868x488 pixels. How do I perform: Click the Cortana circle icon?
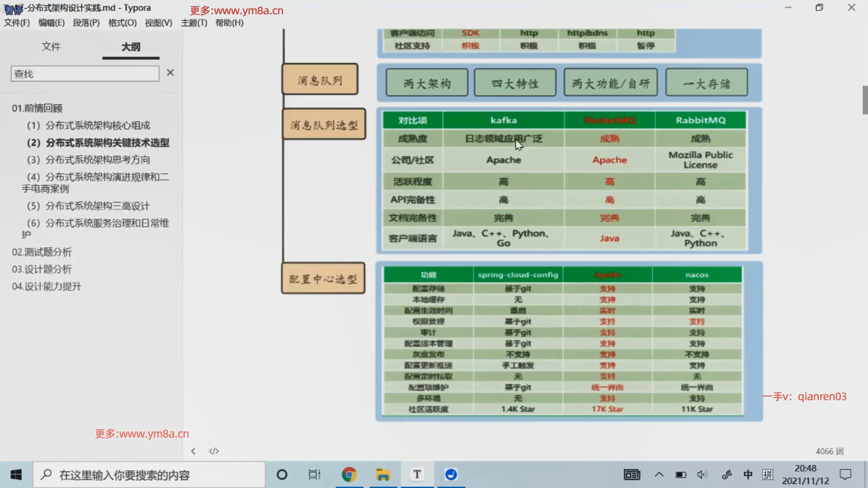(x=282, y=474)
